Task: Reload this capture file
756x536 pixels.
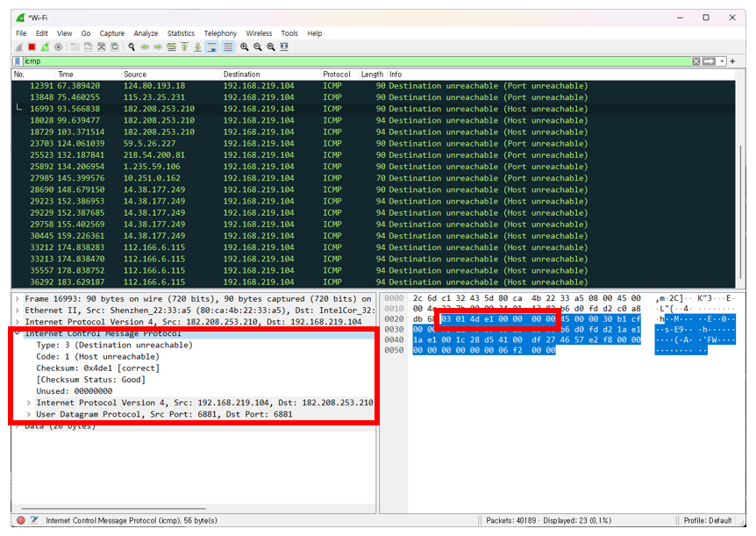Action: coord(115,46)
